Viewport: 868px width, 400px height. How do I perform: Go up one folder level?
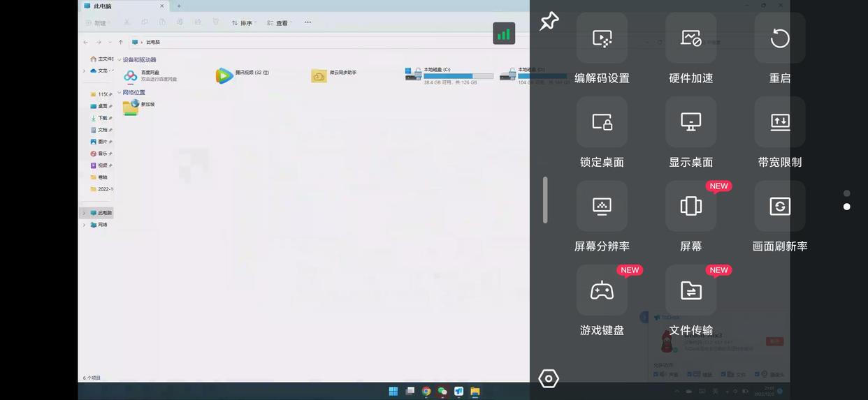121,42
